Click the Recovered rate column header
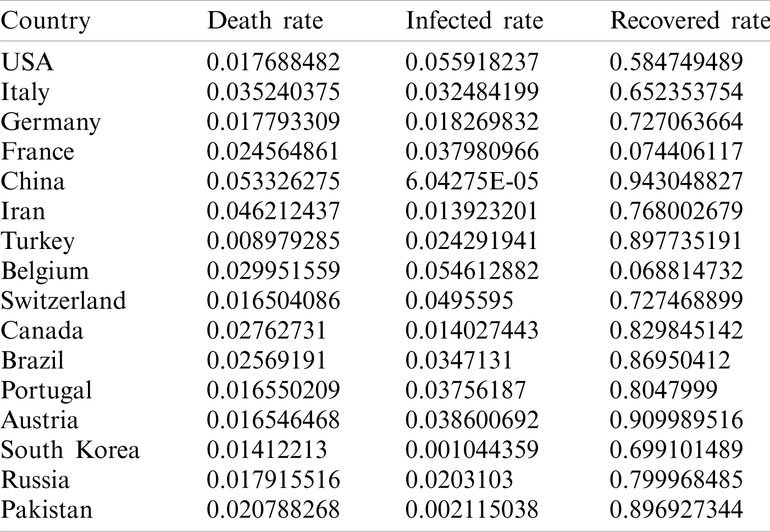Image resolution: width=770 pixels, height=532 pixels. tap(689, 21)
